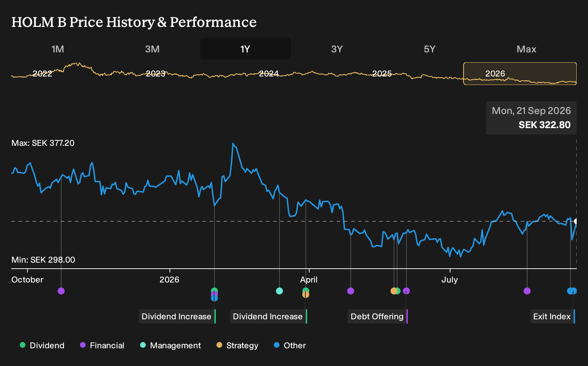The width and height of the screenshot is (588, 366).
Task: Click the purple Financial event dot in October
Action: (61, 291)
